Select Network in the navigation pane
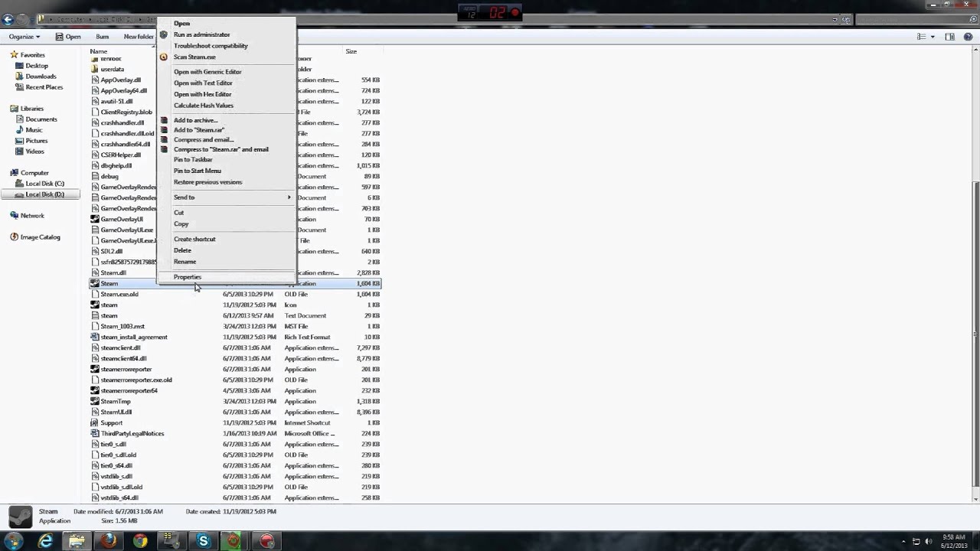980x551 pixels. click(32, 216)
